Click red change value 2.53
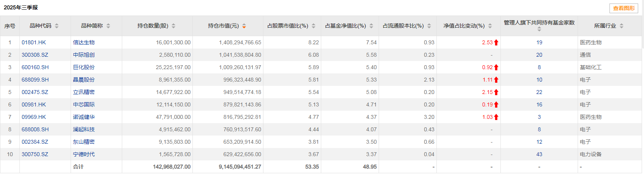 pyautogui.click(x=487, y=42)
